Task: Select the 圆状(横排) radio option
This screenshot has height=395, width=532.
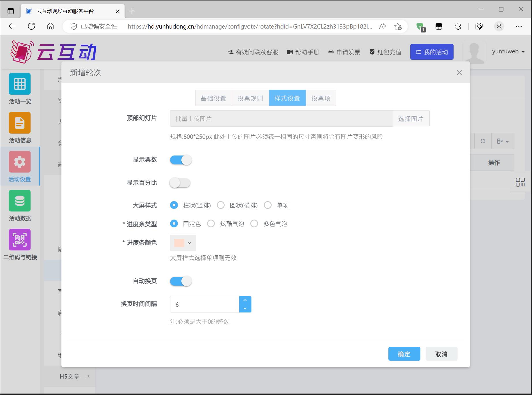Action: (x=221, y=205)
